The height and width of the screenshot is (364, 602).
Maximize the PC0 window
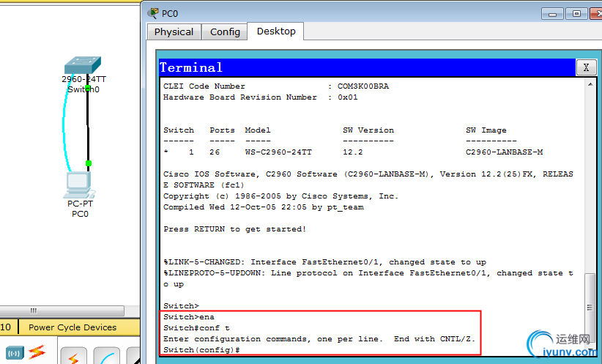point(576,14)
